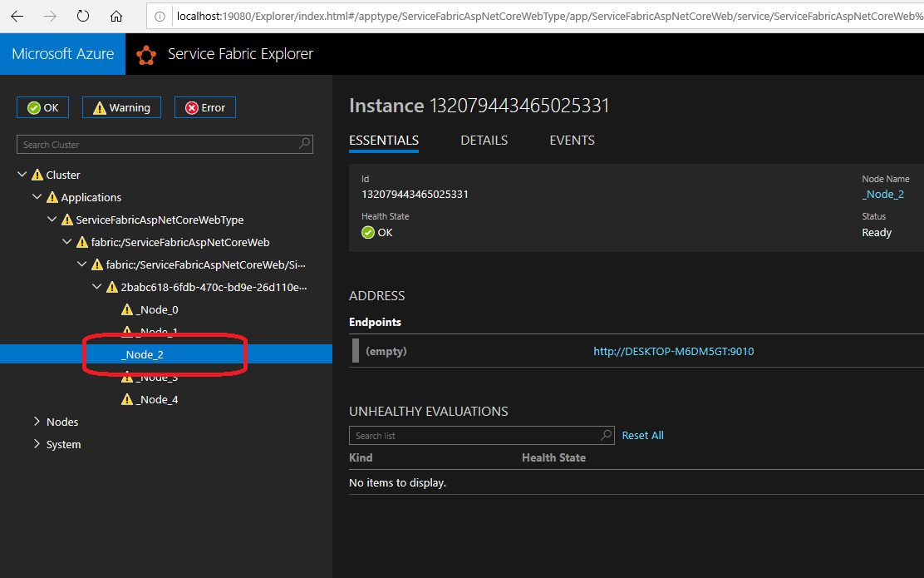924x578 pixels.
Task: Click the warning icon beside _Node_0
Action: click(x=126, y=309)
